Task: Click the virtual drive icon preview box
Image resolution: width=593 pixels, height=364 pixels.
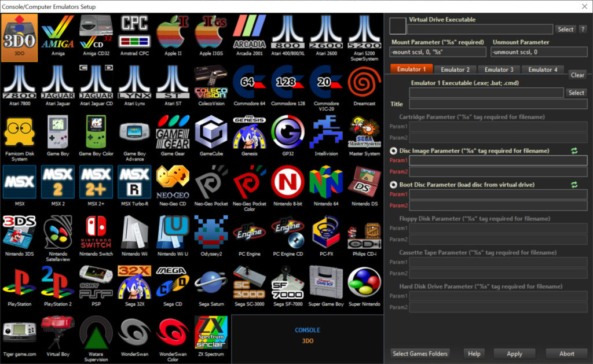Action: click(398, 26)
